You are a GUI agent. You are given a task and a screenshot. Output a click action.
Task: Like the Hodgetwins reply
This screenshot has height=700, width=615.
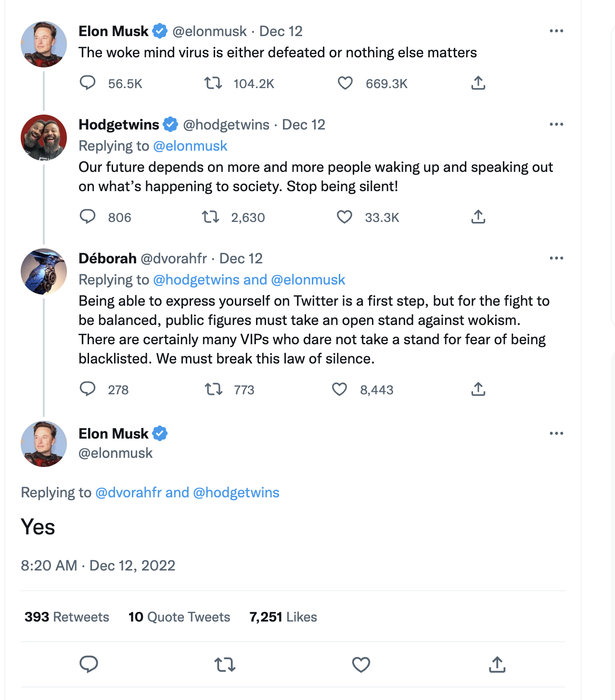344,217
